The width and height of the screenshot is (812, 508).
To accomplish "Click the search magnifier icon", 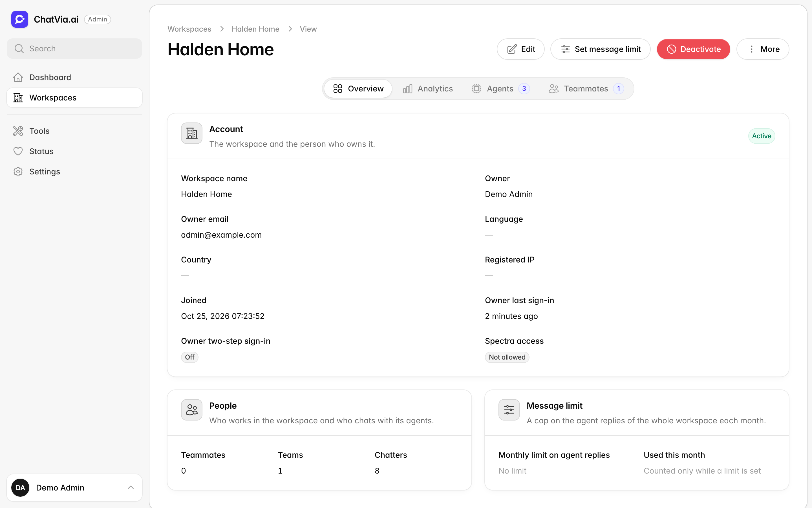I will [x=19, y=49].
